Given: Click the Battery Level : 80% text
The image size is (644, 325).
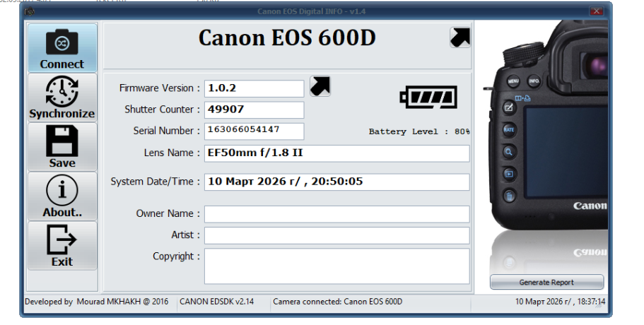Looking at the screenshot, I should point(419,131).
